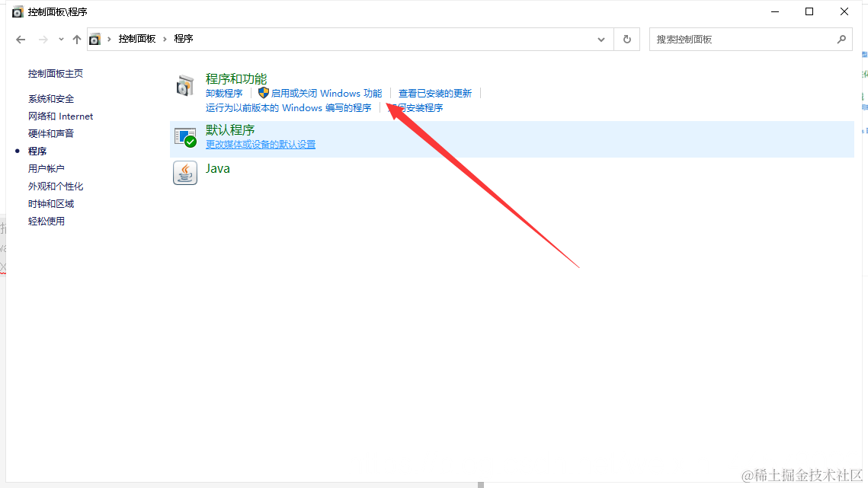Expand the address bar history dropdown
868x488 pixels.
pos(601,40)
